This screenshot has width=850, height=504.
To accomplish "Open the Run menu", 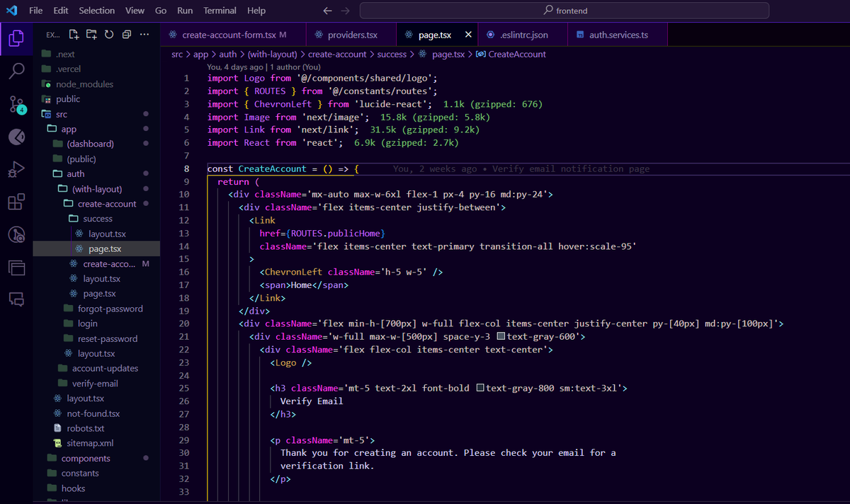I will [x=185, y=11].
